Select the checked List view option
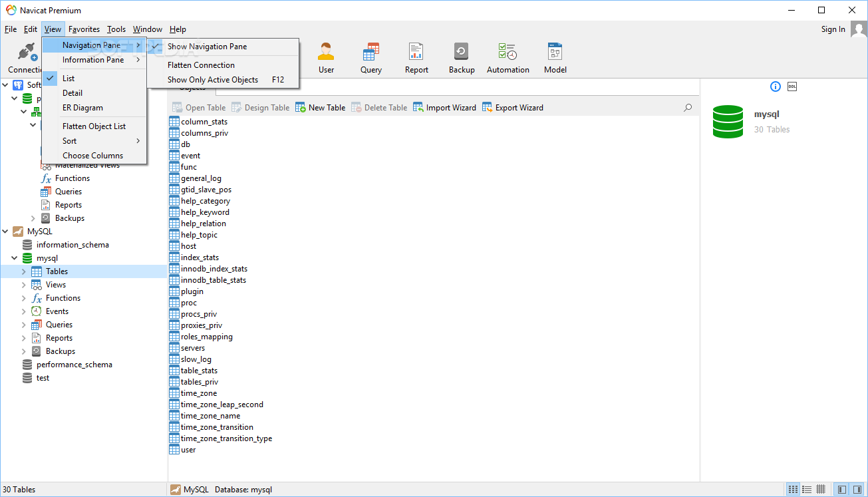This screenshot has height=497, width=868. point(94,79)
